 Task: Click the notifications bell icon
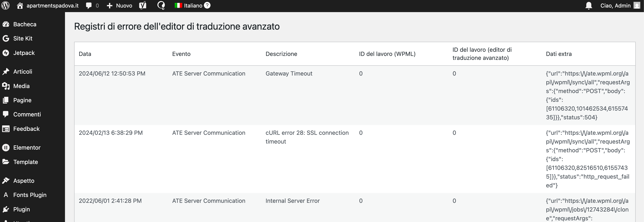pyautogui.click(x=589, y=5)
